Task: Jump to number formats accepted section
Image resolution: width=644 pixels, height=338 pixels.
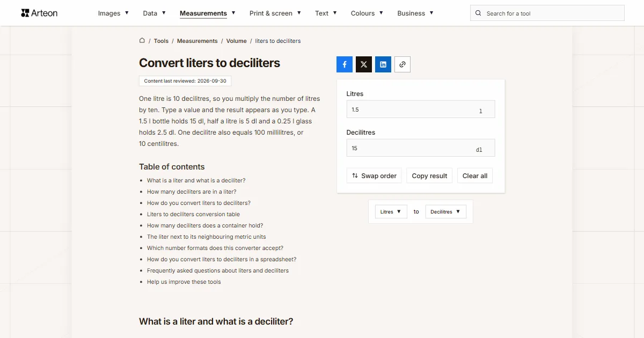Action: pos(215,248)
